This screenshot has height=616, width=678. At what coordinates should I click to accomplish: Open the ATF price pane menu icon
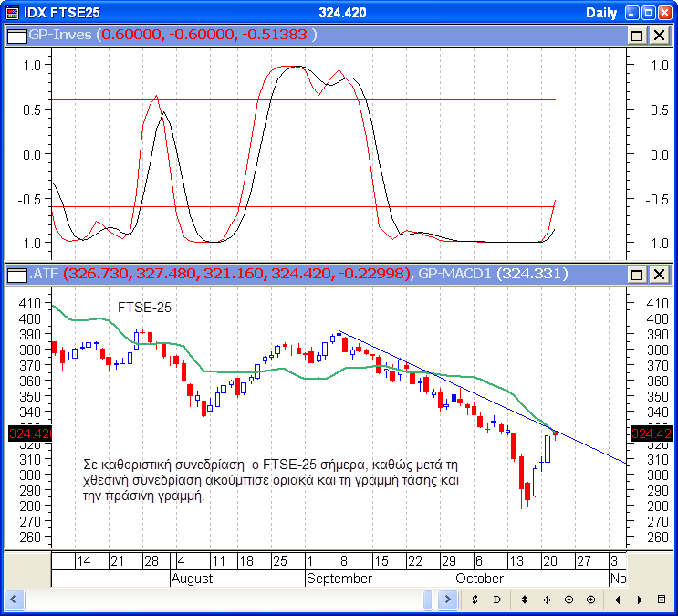pos(16,274)
